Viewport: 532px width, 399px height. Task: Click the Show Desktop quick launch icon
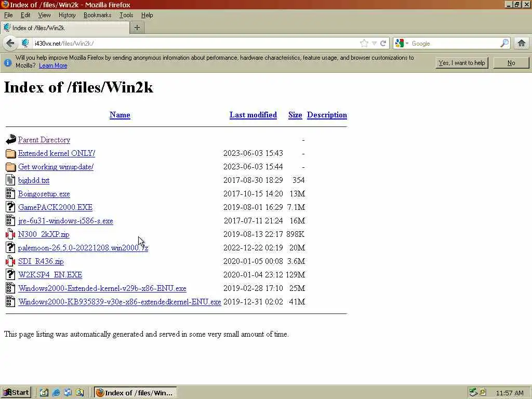tap(44, 393)
